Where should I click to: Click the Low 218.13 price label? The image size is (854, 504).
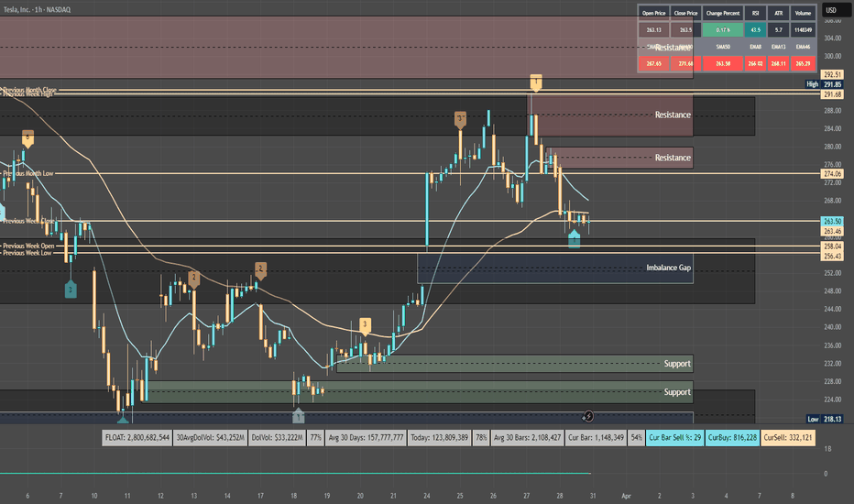coord(824,419)
